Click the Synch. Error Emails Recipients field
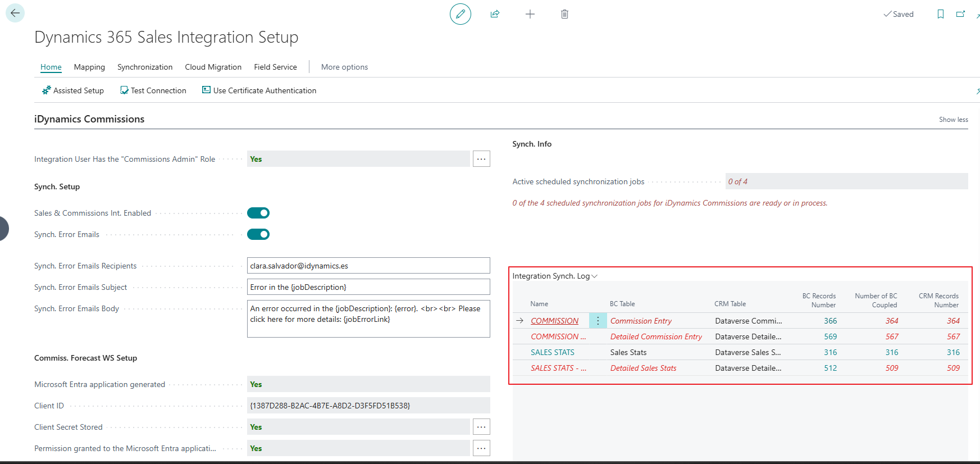 [x=368, y=266]
